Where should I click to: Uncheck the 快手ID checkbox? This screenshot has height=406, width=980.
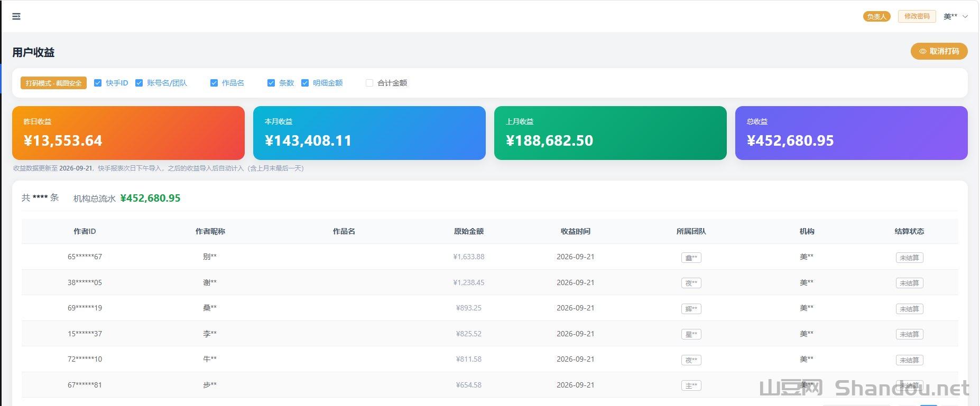pyautogui.click(x=98, y=83)
